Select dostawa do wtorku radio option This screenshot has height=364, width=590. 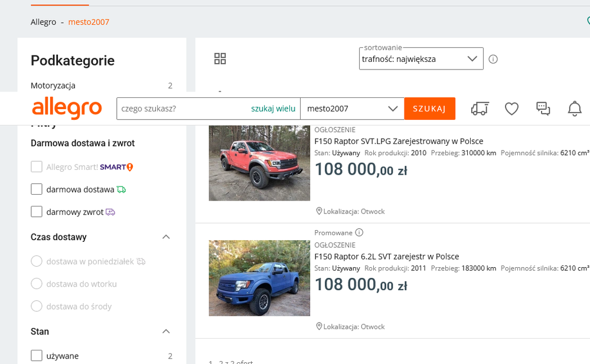click(x=37, y=284)
